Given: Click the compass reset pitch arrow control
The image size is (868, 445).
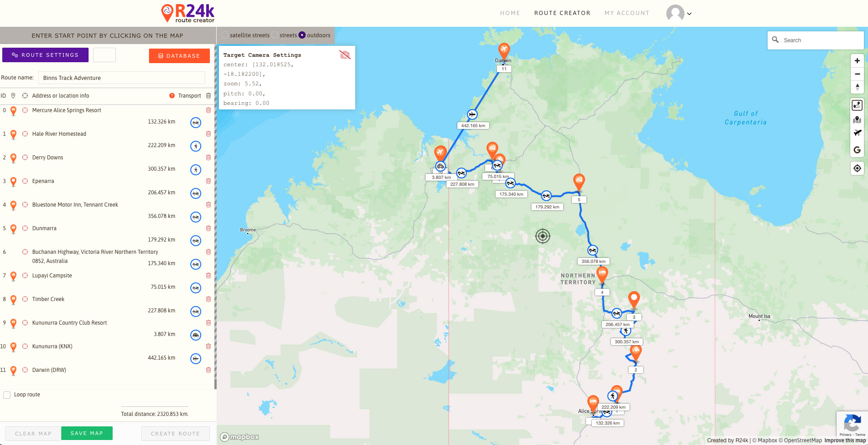Looking at the screenshot, I should [857, 87].
